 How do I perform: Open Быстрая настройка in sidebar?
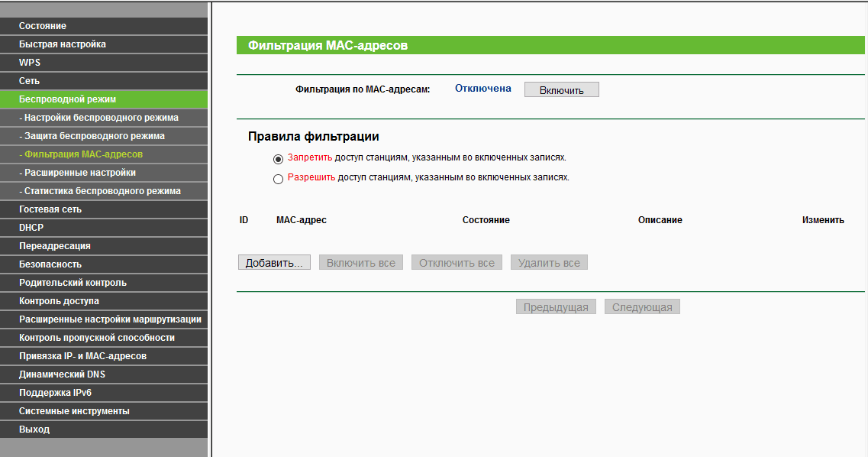[104, 44]
